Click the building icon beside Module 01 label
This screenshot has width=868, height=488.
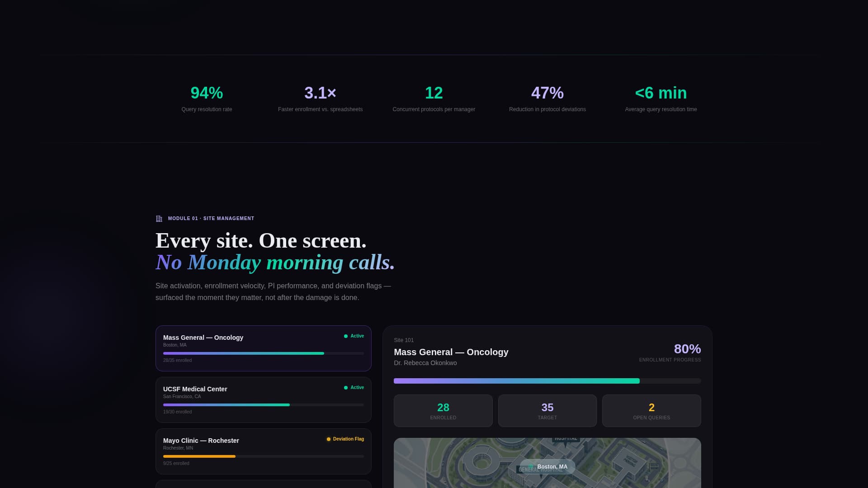click(159, 219)
